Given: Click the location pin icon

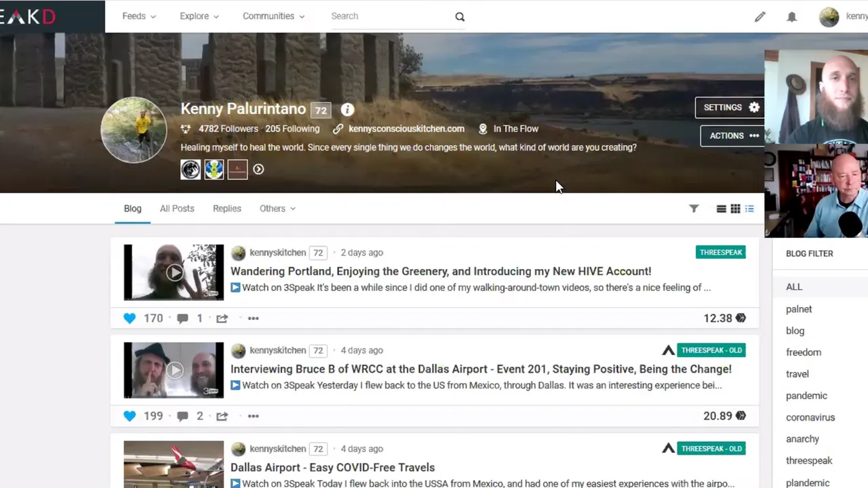Looking at the screenshot, I should 483,129.
